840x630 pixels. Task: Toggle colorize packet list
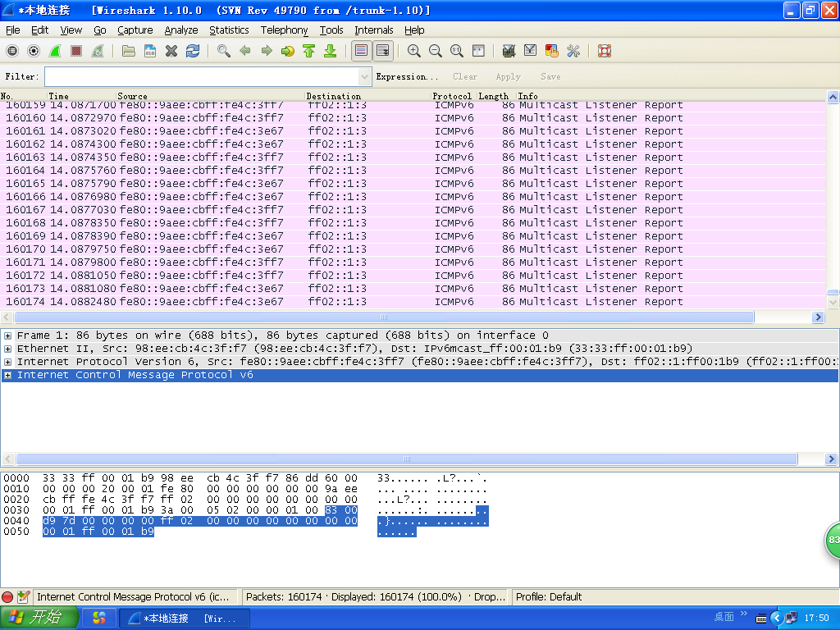coord(362,51)
